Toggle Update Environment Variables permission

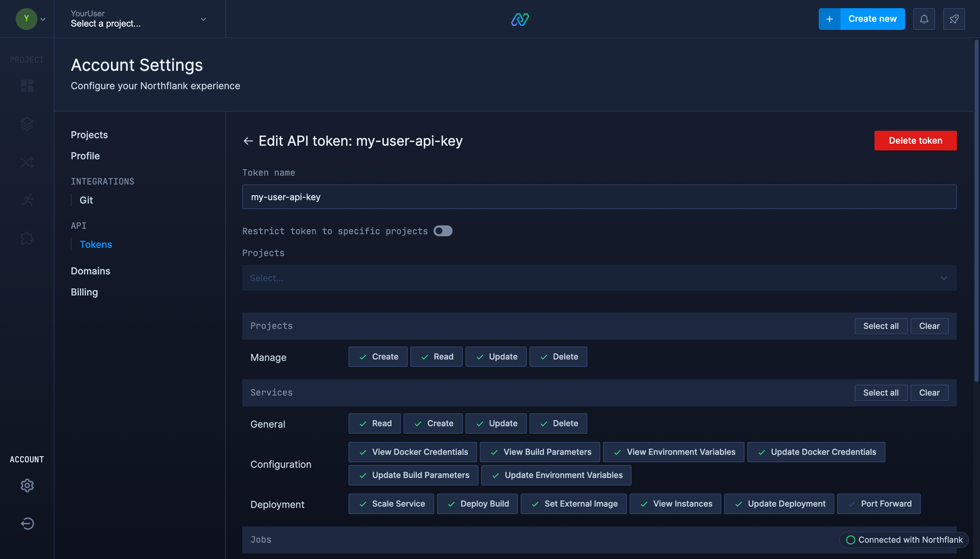[556, 475]
